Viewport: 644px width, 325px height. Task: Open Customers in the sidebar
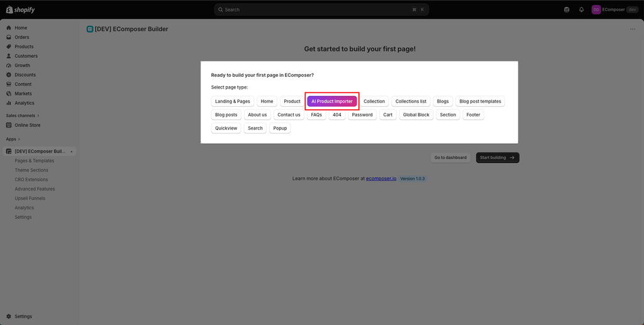point(26,56)
